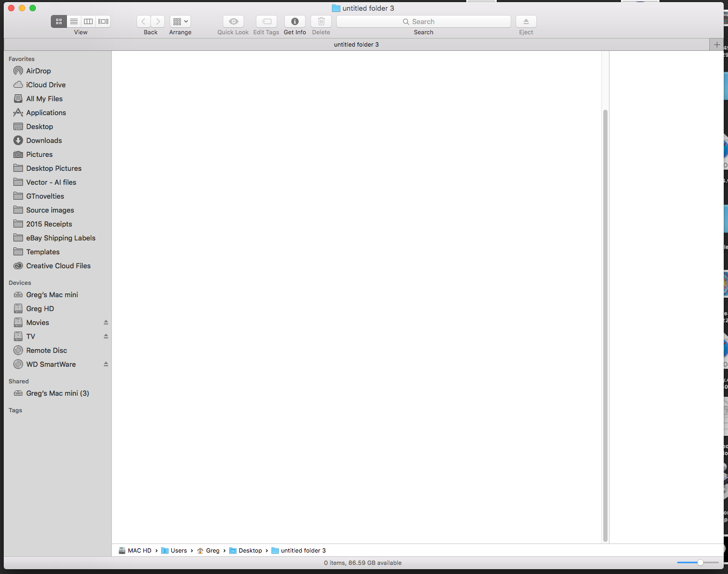This screenshot has height=574, width=728.
Task: Open the Source images folder
Action: (x=50, y=210)
